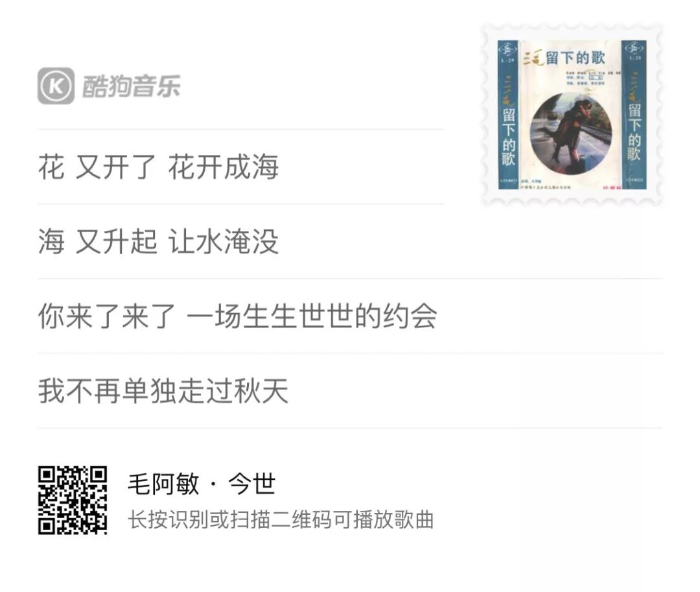Click the top-left finder square of QR code
The height and width of the screenshot is (592, 700).
click(x=47, y=475)
